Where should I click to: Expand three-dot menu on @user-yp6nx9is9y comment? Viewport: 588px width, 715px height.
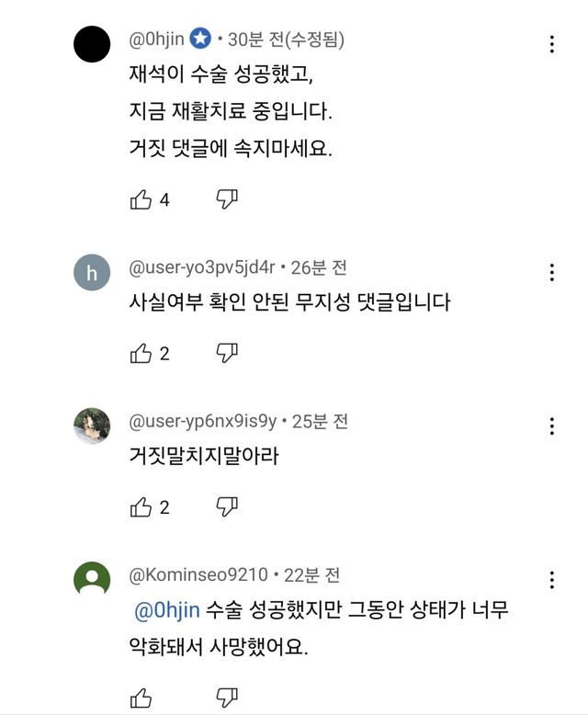[551, 426]
